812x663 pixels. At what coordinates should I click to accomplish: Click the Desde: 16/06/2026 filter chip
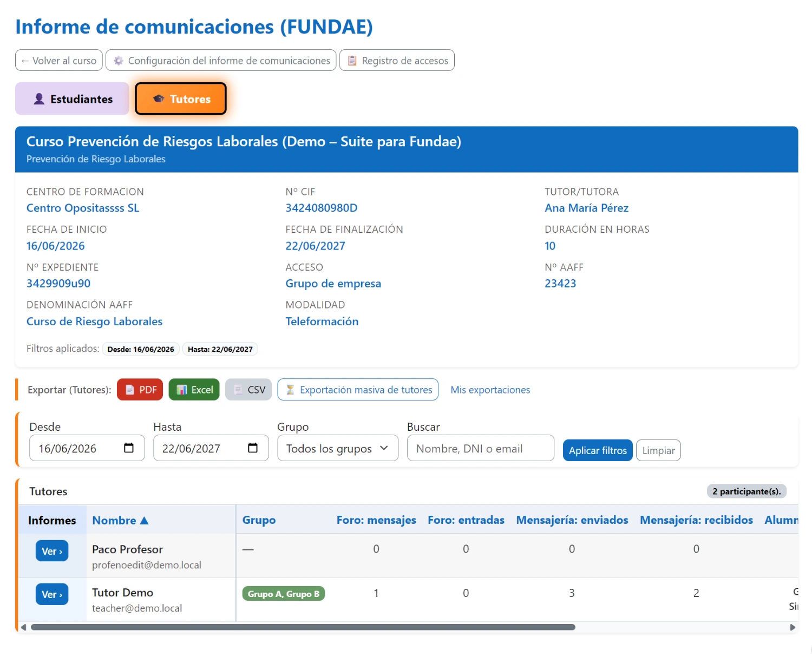(x=141, y=349)
